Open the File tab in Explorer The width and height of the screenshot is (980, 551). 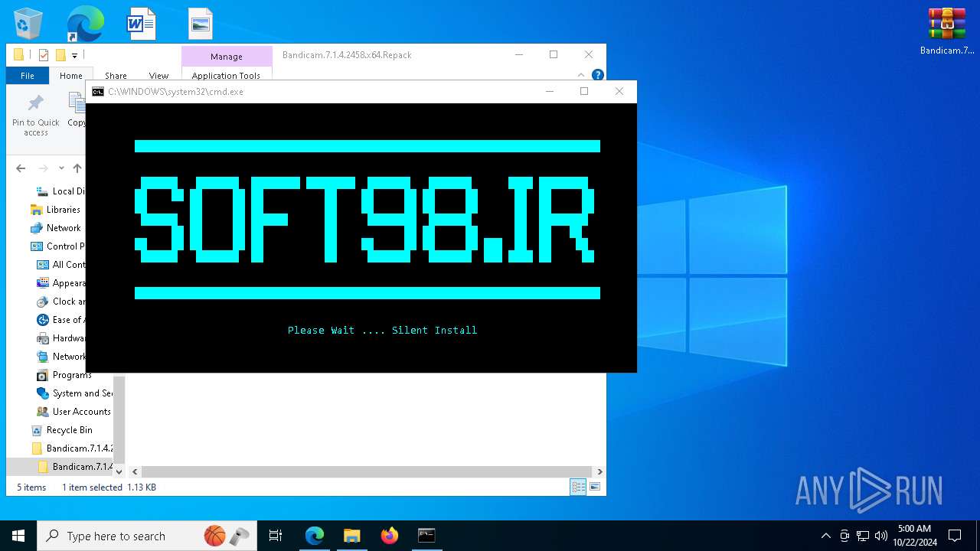[x=28, y=76]
